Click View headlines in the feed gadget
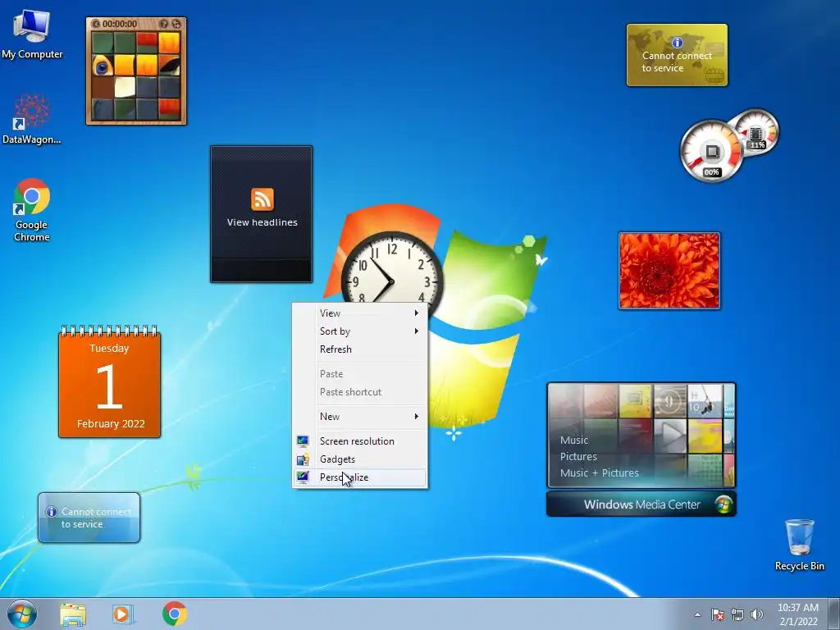 point(262,222)
